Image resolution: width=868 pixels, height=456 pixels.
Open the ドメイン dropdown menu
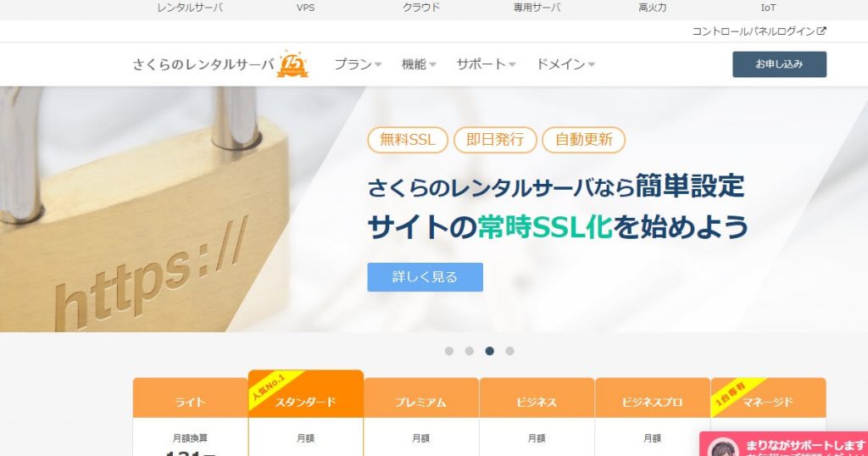pos(565,64)
